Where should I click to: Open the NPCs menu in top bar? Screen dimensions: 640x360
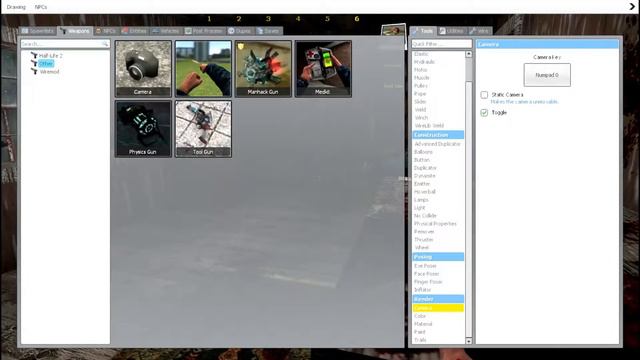41,7
